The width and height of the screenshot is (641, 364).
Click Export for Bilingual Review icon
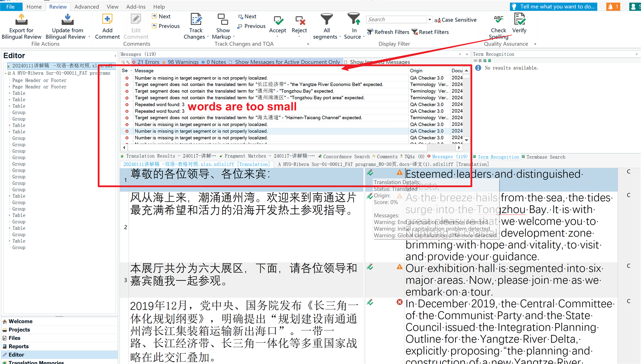(21, 19)
